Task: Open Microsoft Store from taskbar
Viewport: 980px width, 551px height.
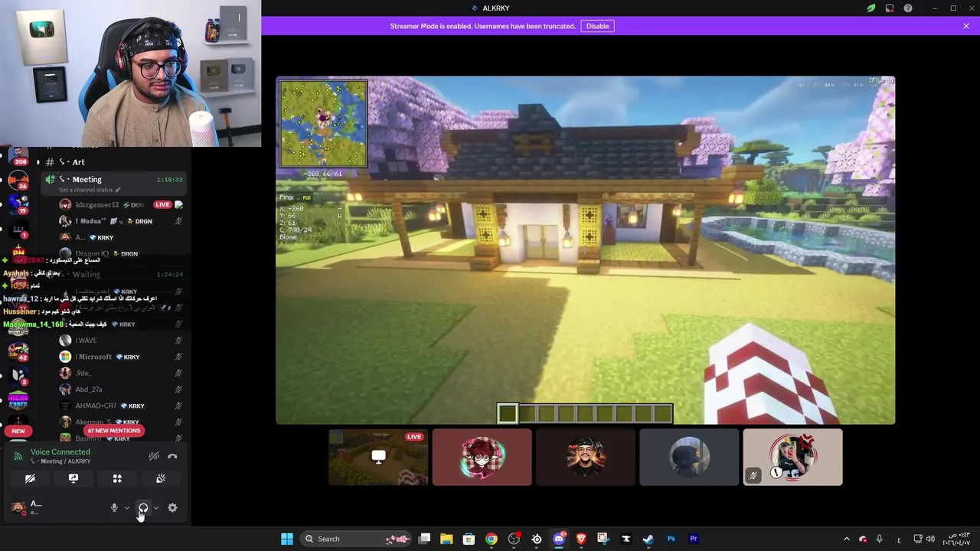Action: pos(469,539)
